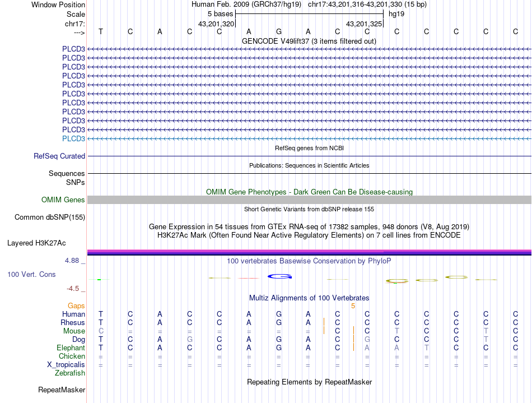532x403 pixels.
Task: Click the Layered H3K27Ac side label
Action: [36, 243]
